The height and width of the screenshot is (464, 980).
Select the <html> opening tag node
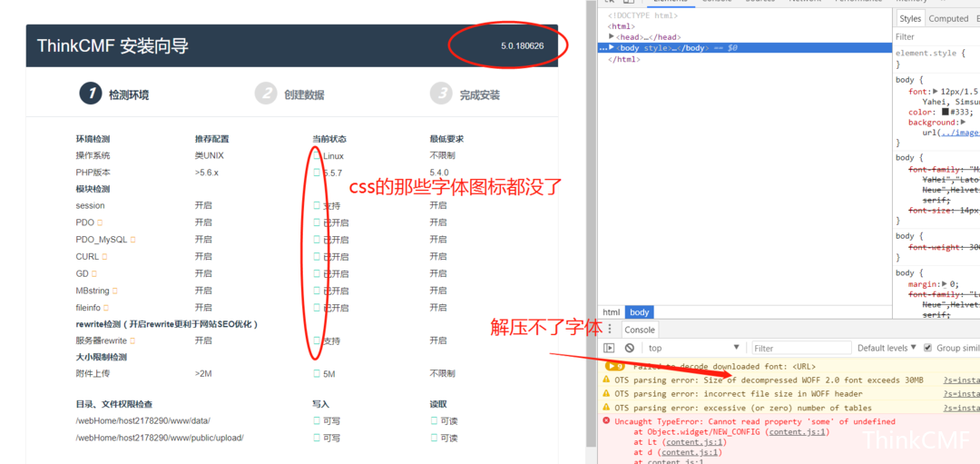point(622,26)
